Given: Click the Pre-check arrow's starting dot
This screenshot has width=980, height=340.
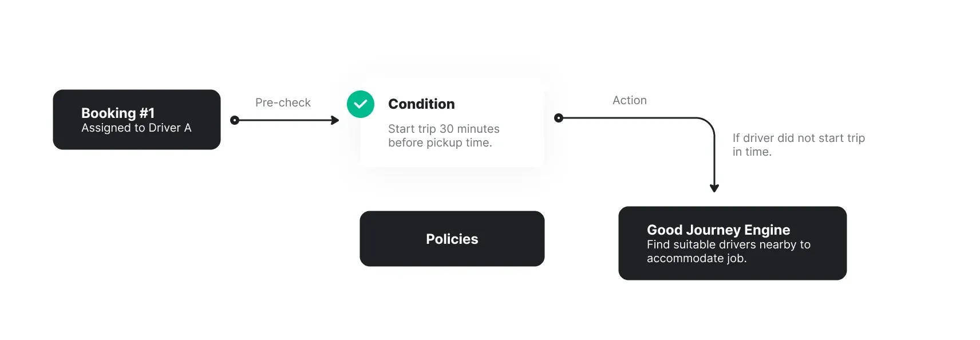Looking at the screenshot, I should point(235,120).
